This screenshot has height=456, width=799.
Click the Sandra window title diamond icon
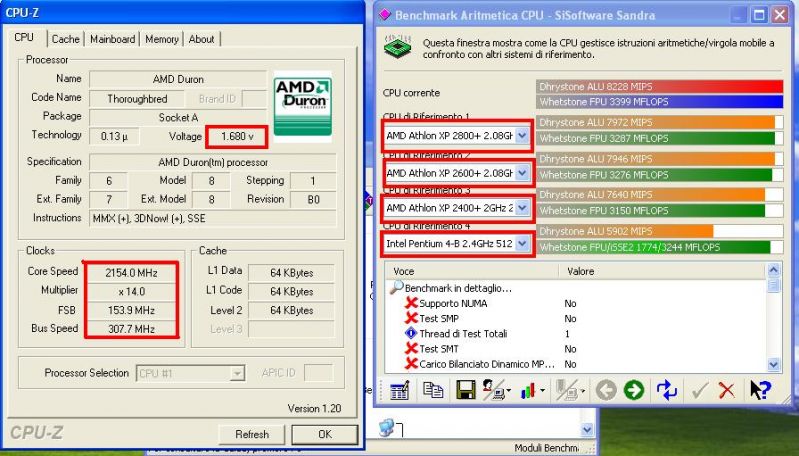click(x=385, y=15)
